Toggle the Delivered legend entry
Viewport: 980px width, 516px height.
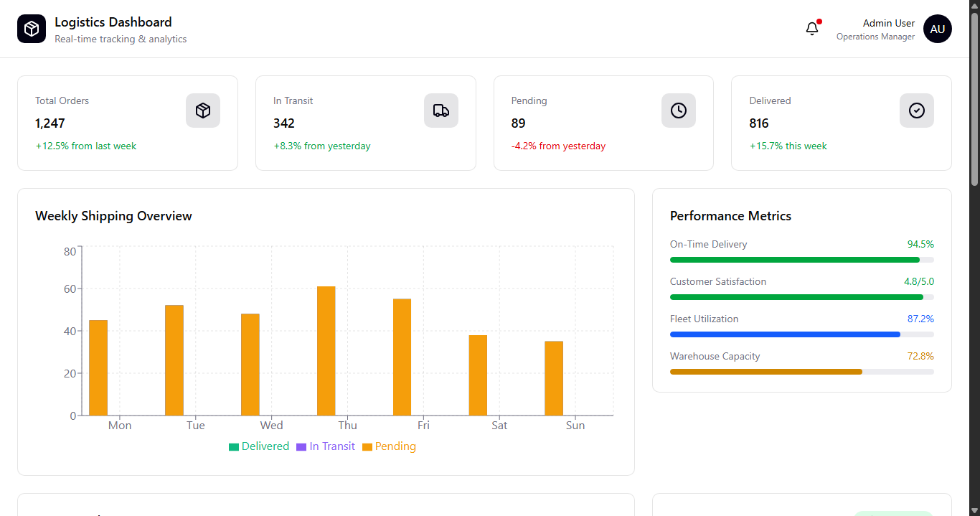259,446
